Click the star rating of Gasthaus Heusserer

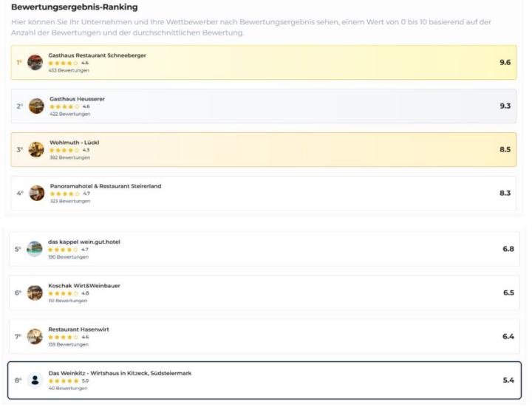click(64, 106)
